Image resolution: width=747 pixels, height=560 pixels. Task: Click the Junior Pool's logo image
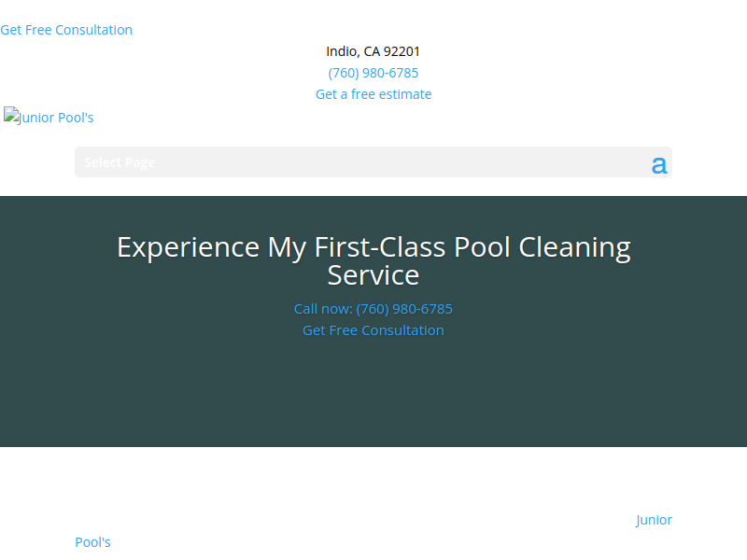pyautogui.click(x=49, y=118)
